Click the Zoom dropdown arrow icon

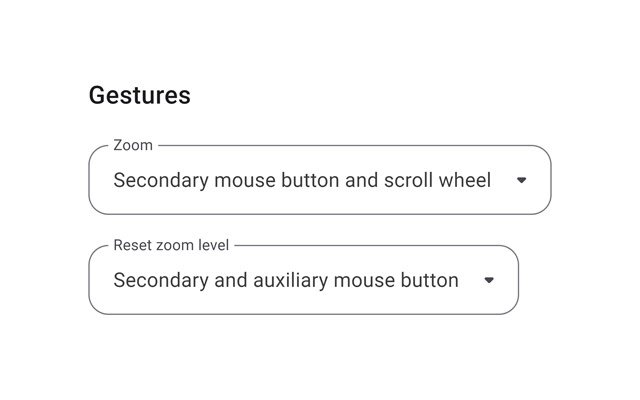[x=521, y=181]
